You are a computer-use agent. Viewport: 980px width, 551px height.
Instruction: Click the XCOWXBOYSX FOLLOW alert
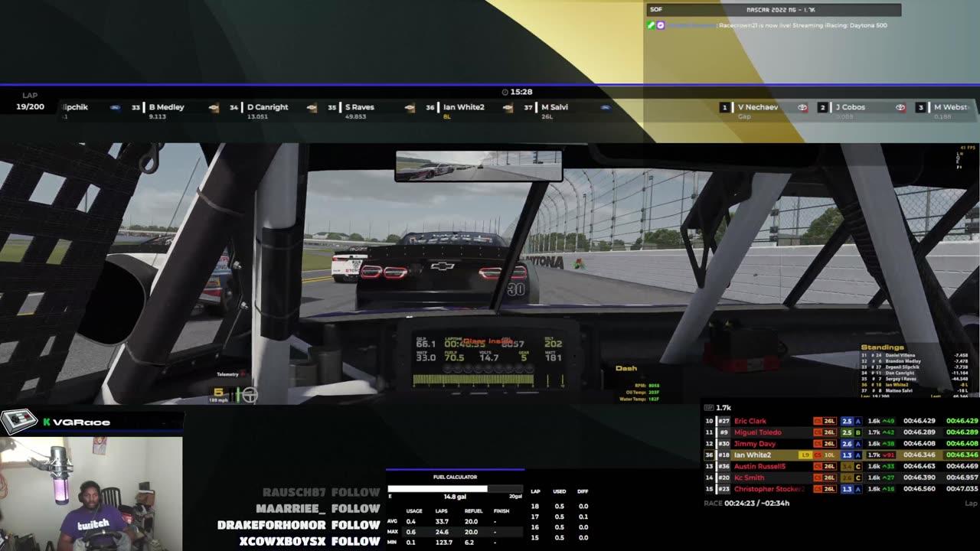click(x=309, y=541)
